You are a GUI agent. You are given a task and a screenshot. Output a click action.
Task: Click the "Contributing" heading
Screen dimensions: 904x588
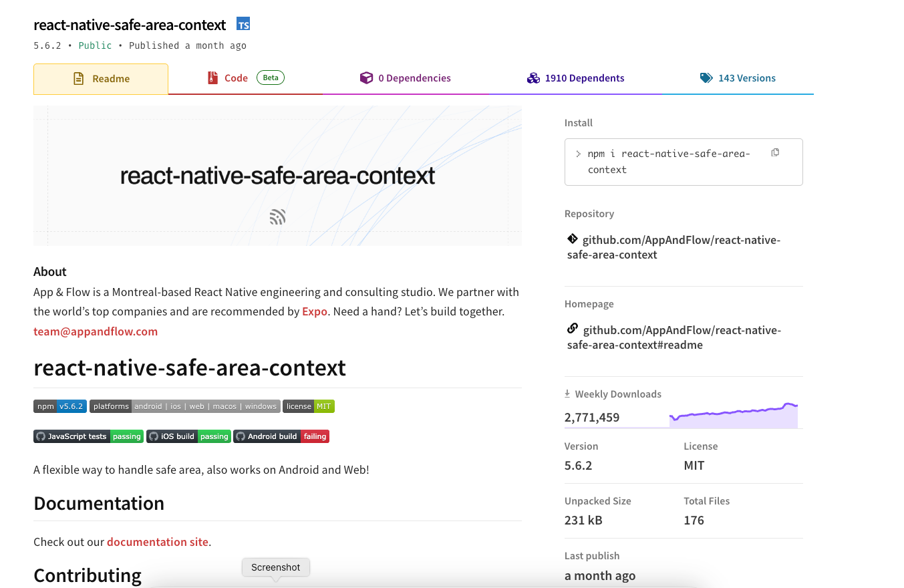click(88, 575)
